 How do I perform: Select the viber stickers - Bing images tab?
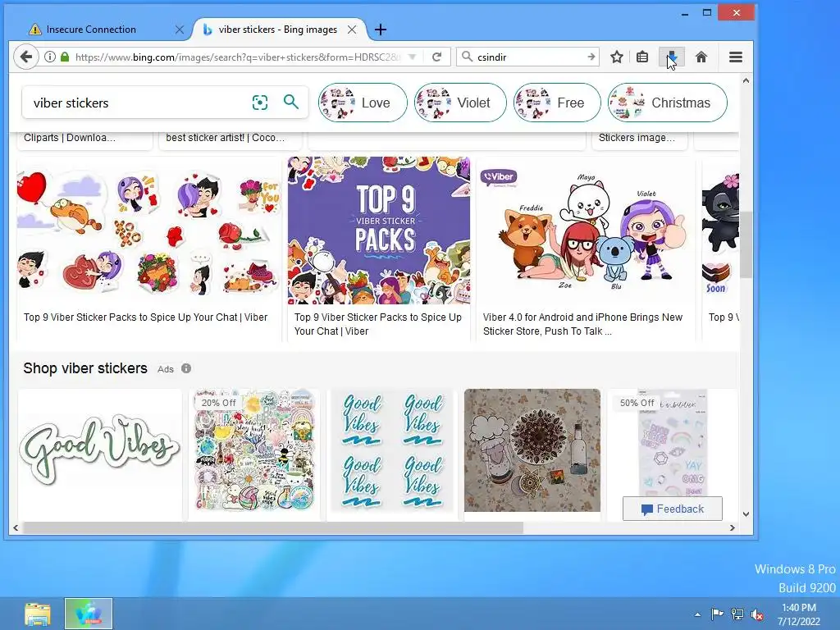point(278,30)
